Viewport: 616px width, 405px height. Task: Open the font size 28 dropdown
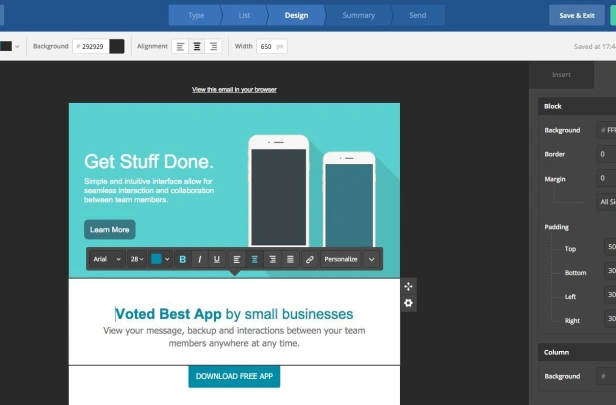coord(137,259)
